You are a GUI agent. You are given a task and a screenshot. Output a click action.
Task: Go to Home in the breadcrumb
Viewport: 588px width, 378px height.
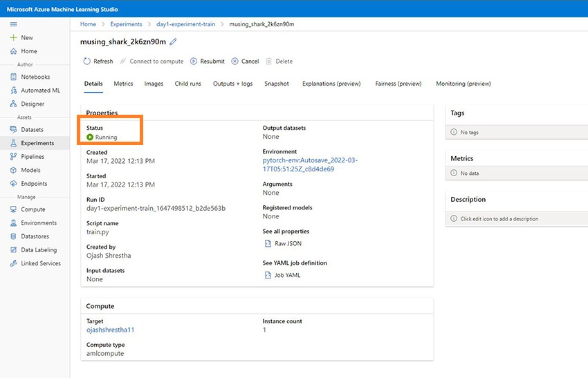coord(88,24)
